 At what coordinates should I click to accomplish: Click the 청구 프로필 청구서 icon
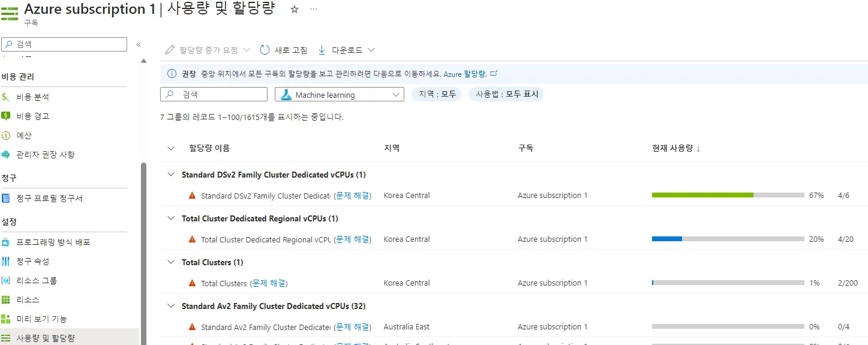pos(6,198)
